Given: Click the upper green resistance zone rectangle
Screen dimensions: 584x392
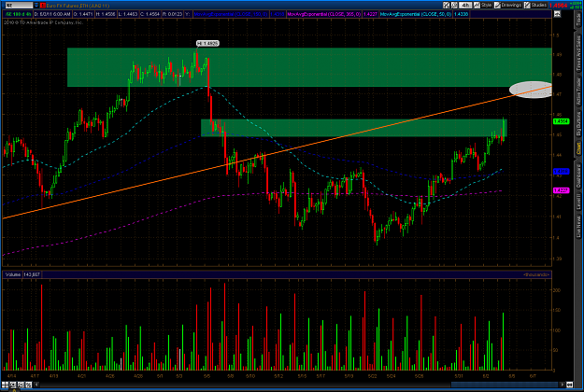Looking at the screenshot, I should 309,67.
